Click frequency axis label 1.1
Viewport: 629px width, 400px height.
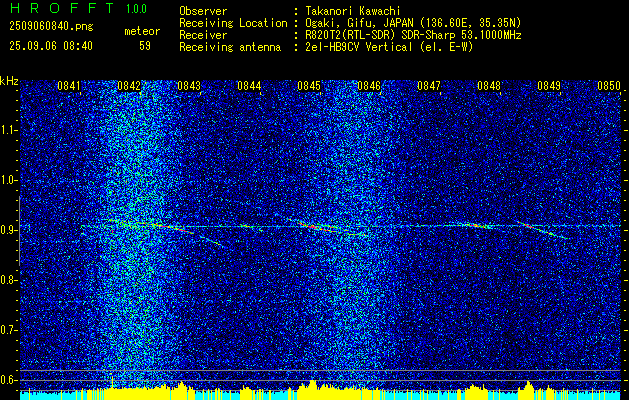[x=9, y=130]
